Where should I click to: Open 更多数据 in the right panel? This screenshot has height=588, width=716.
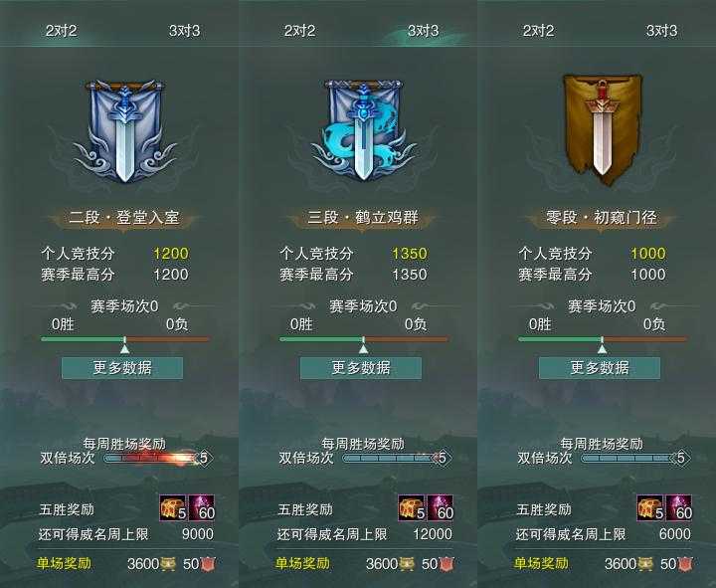point(600,368)
